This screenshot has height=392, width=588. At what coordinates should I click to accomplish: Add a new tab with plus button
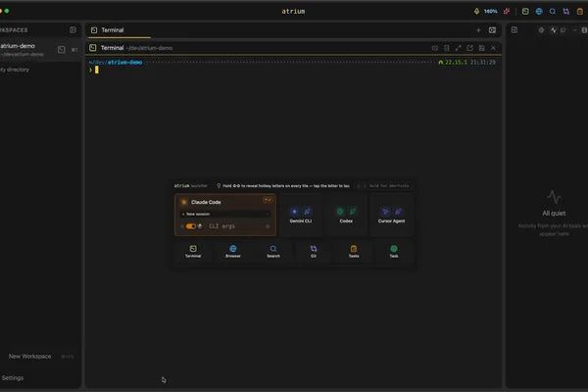pos(478,30)
